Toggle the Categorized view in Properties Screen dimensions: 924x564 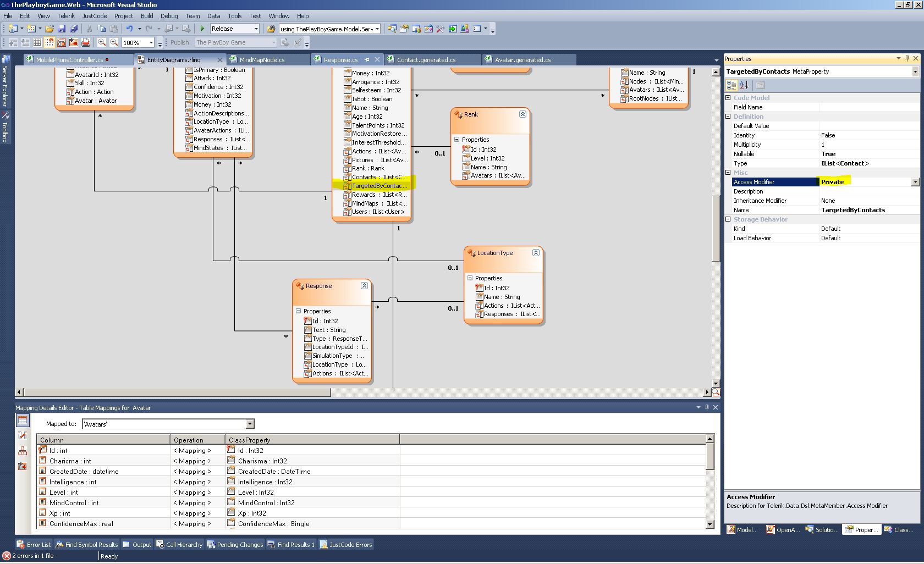click(x=732, y=85)
